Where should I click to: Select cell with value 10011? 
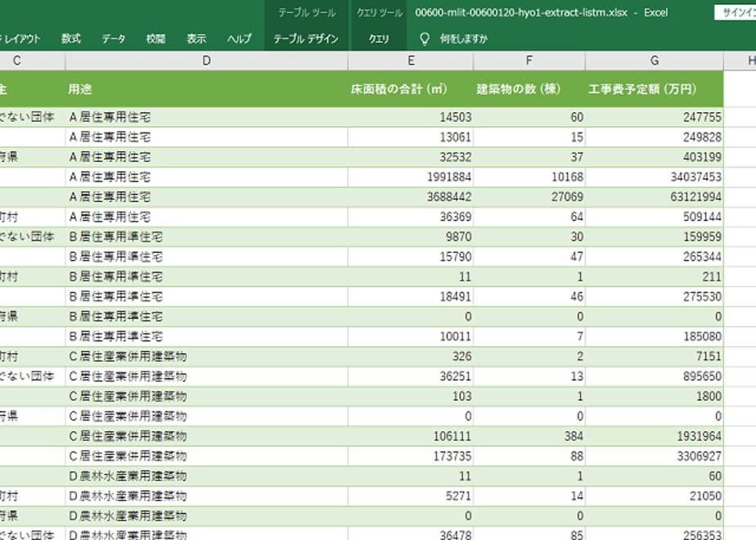coord(410,336)
